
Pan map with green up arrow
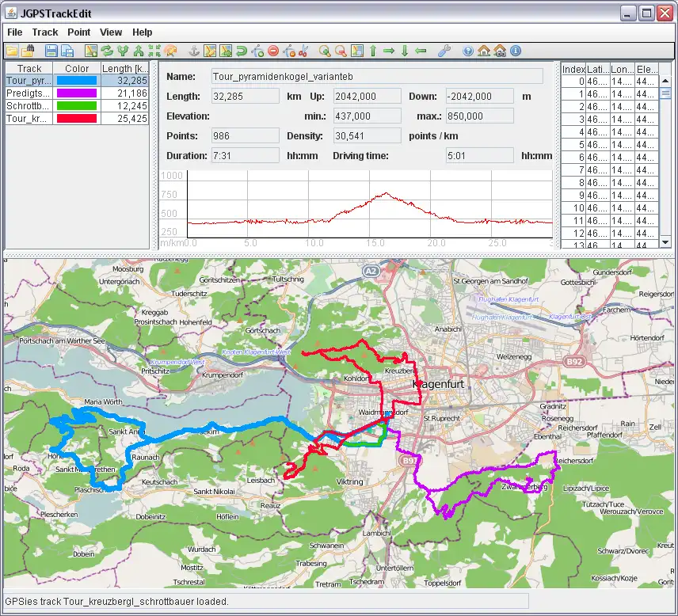[373, 51]
